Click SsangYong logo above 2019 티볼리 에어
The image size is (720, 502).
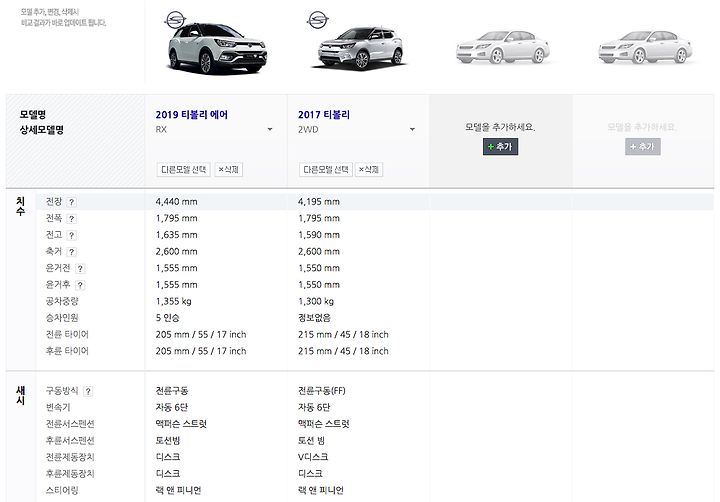175,20
